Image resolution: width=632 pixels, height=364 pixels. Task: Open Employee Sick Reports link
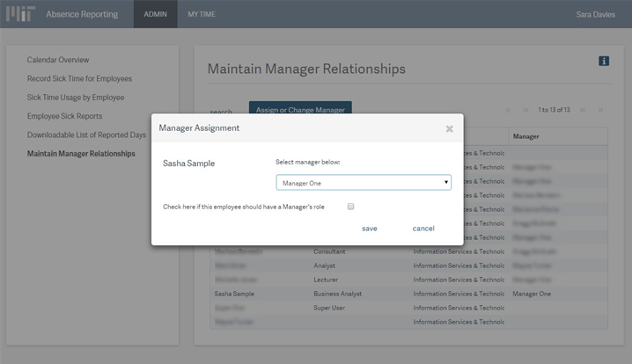pos(64,116)
